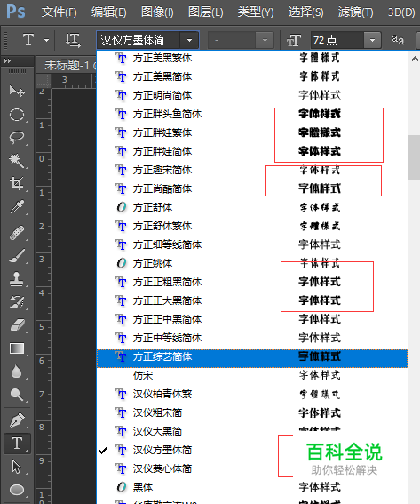The height and width of the screenshot is (504, 420).
Task: Choose 方正尚酷简体 font
Action: pos(252,188)
